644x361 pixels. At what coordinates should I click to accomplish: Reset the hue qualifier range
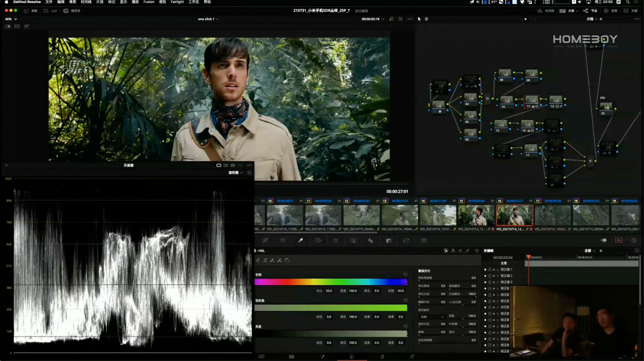point(405,274)
